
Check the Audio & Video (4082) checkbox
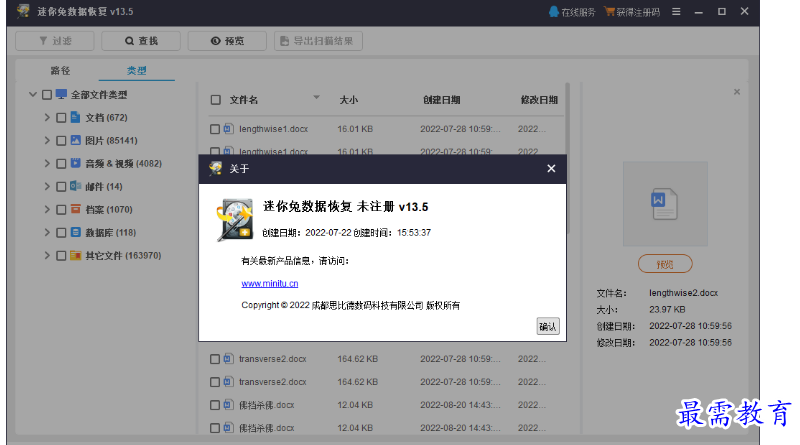click(x=61, y=164)
